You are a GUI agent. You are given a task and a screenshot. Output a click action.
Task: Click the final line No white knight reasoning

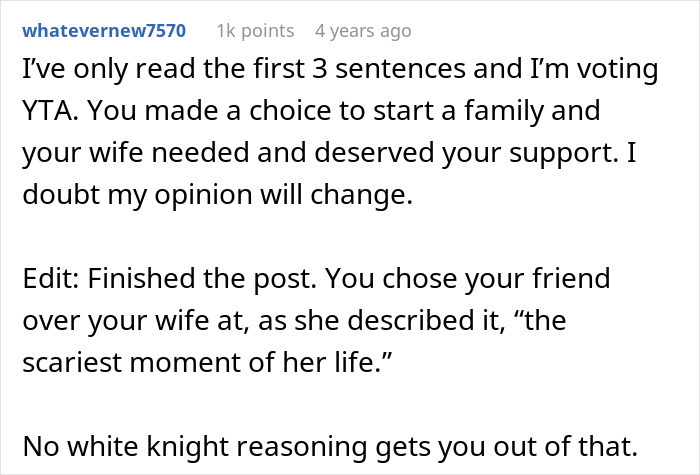coord(330,446)
